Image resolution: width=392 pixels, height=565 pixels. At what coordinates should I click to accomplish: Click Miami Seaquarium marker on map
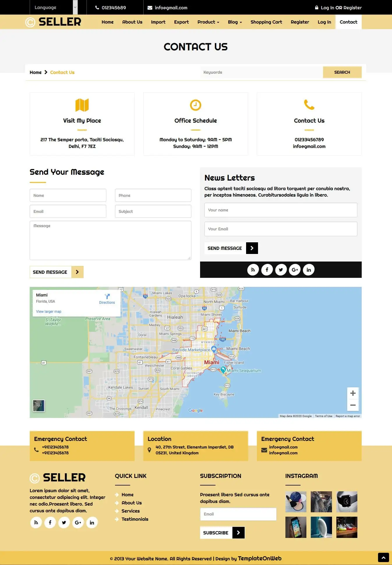coord(223,370)
